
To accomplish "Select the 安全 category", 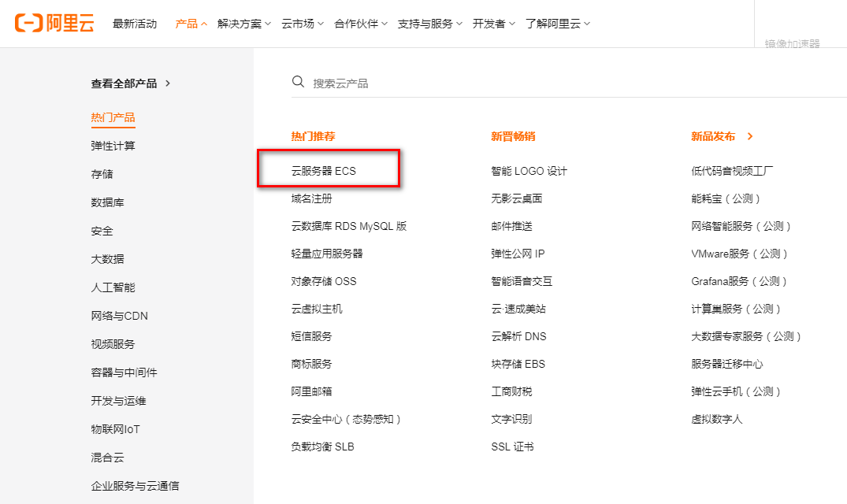I will point(102,231).
